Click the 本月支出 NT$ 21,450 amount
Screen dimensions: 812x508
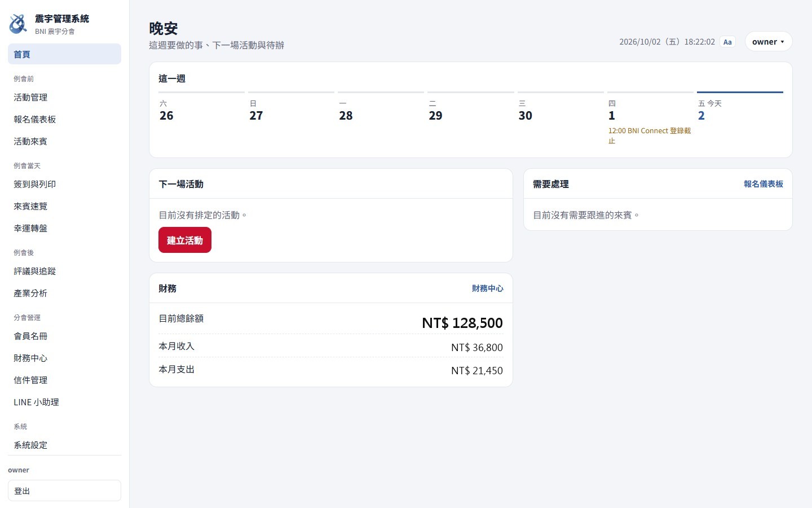(477, 370)
